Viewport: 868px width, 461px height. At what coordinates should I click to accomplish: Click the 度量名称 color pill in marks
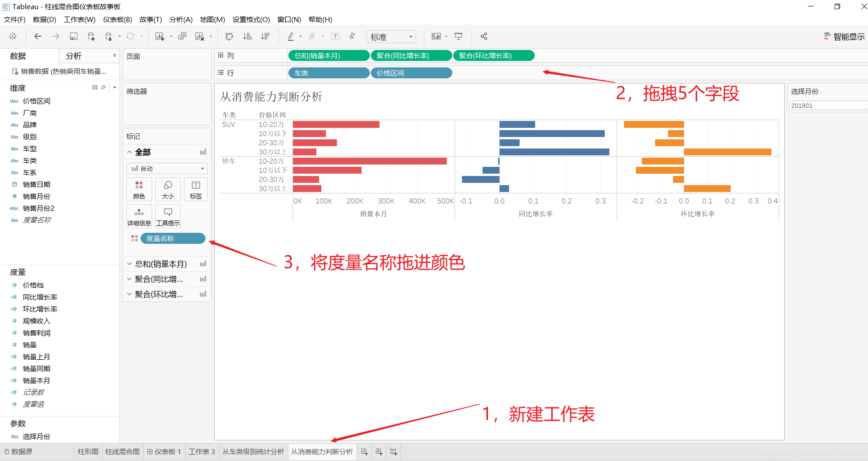[x=173, y=238]
